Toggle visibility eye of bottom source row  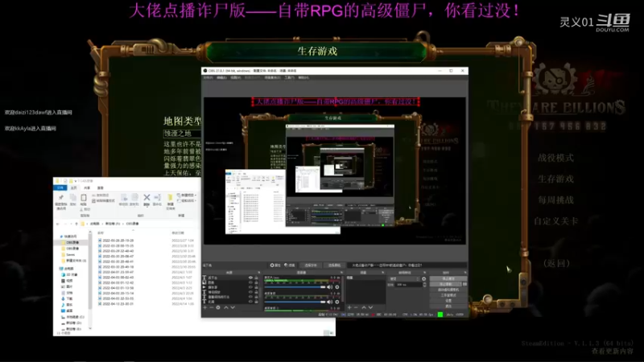point(250,302)
